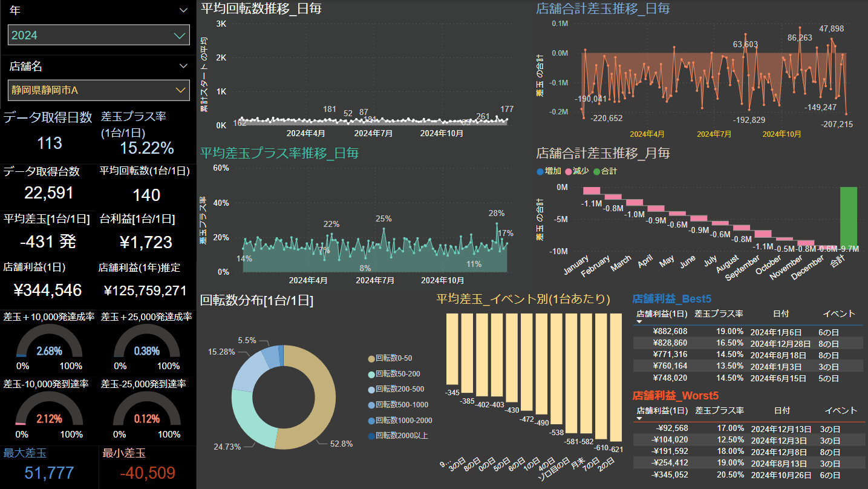Click the green 合計 waterfall bar
The height and width of the screenshot is (489, 868).
848,217
